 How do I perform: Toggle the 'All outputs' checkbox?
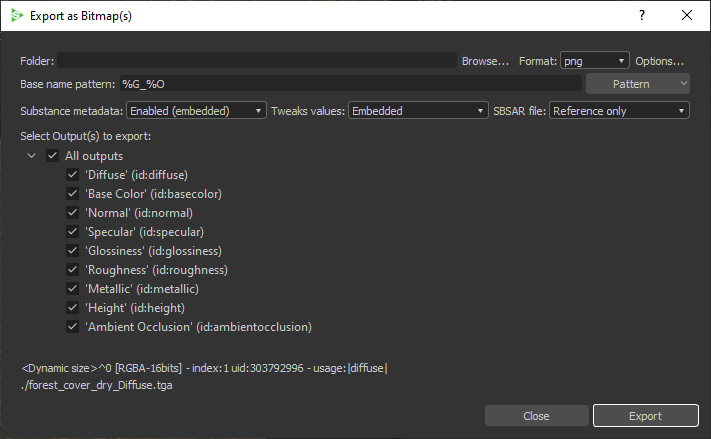(53, 156)
